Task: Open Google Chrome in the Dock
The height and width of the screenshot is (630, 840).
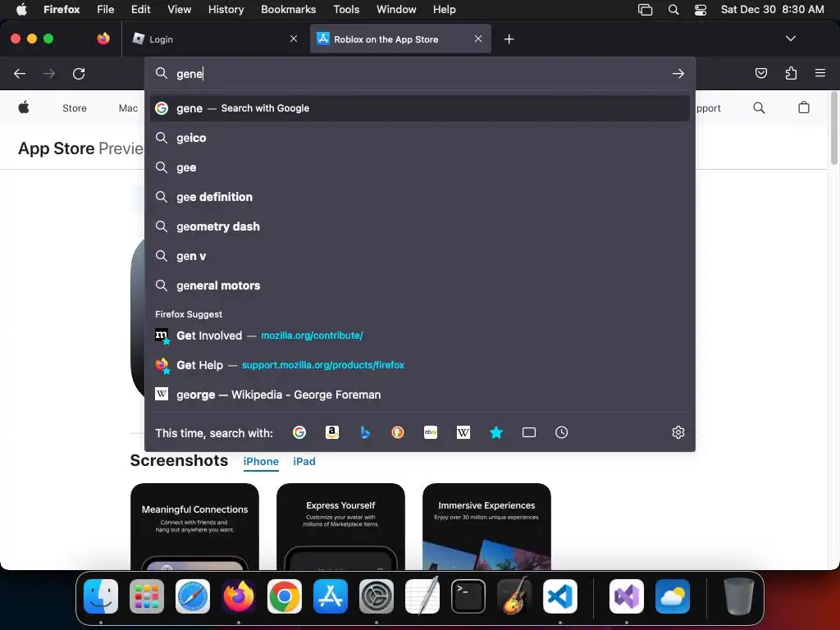Action: click(x=285, y=596)
